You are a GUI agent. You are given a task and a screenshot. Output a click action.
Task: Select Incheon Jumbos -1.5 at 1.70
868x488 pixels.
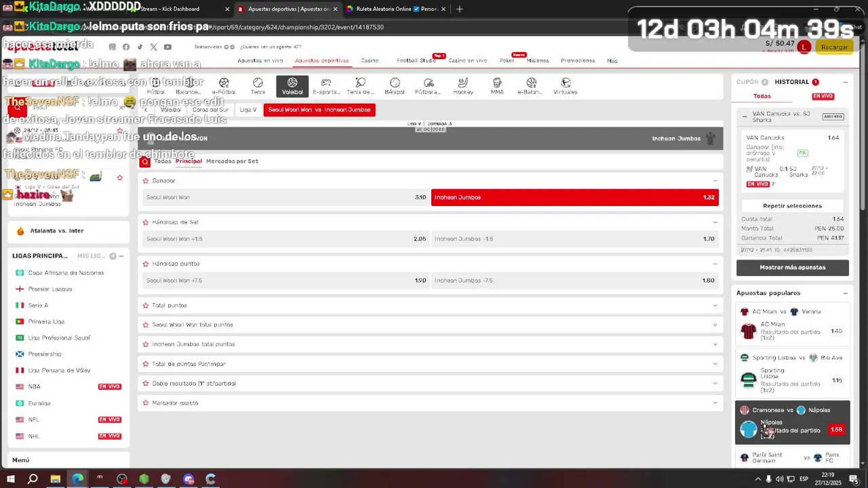[x=574, y=239]
